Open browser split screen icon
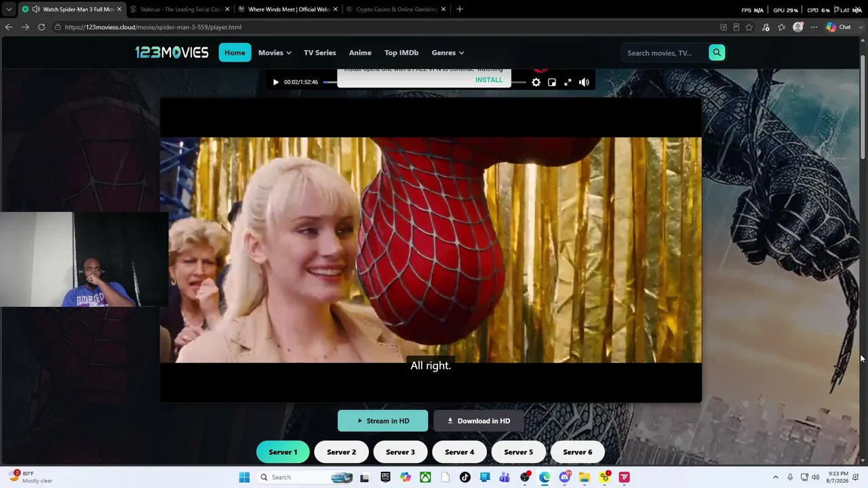The height and width of the screenshot is (488, 868). 724,27
